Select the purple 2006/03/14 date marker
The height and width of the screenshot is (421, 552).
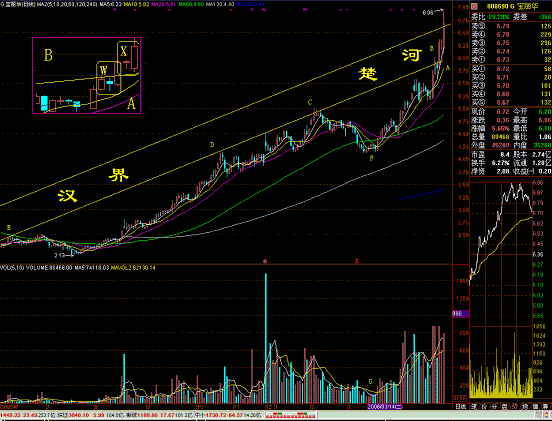(384, 407)
